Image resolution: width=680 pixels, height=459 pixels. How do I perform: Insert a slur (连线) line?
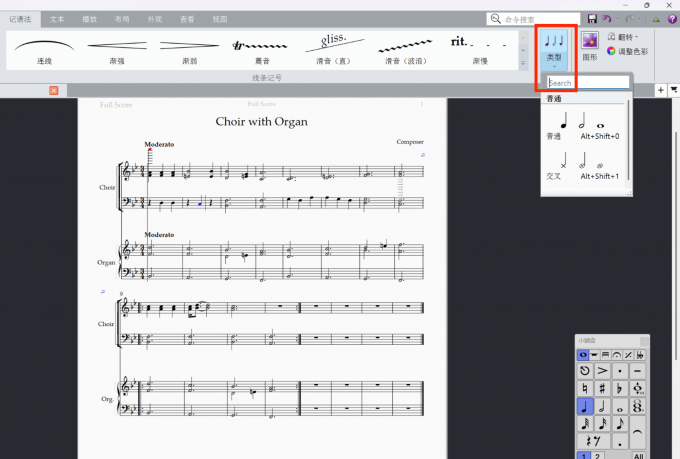click(x=44, y=50)
